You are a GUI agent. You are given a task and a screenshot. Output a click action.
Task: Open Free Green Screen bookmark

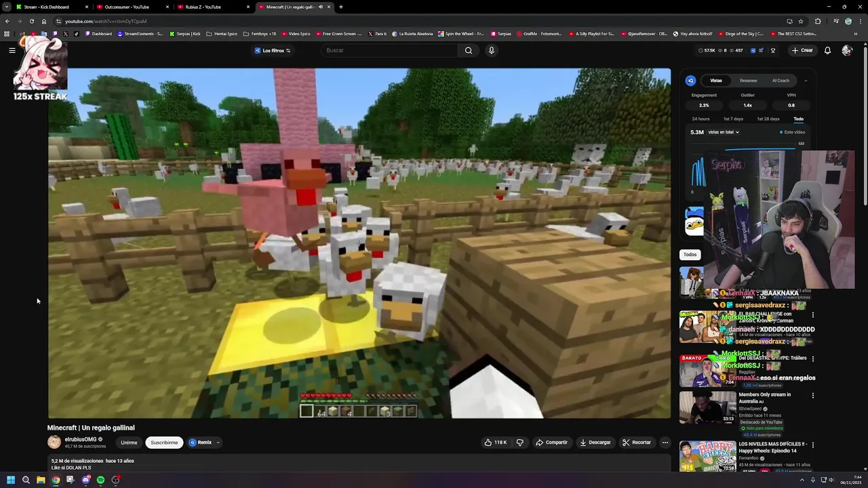click(x=339, y=34)
